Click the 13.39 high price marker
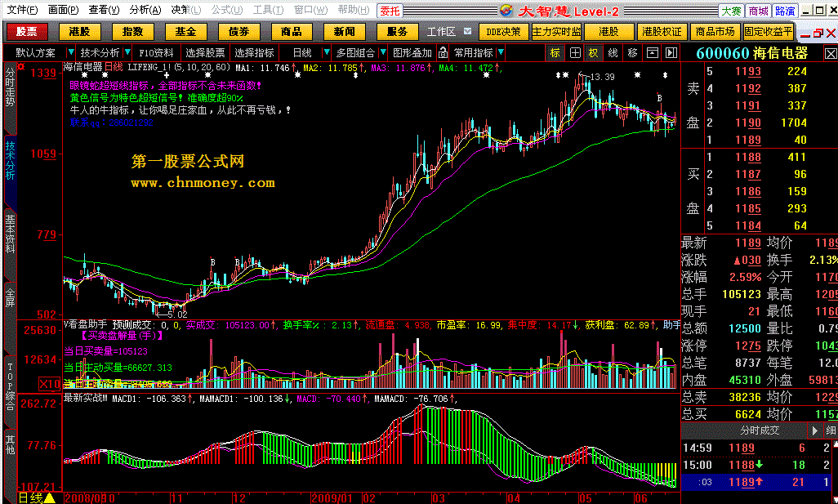Screen dimensions: 838x504 [602, 77]
